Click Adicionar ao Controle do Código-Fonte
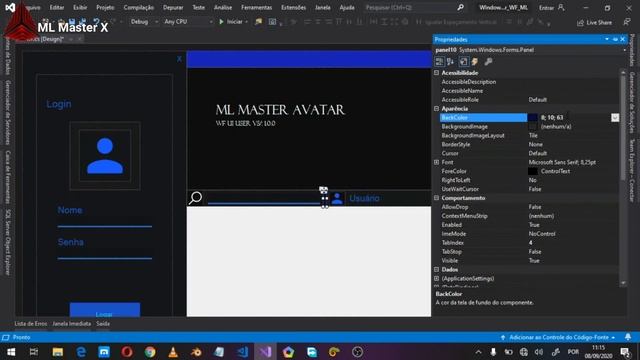Viewport: 640px width, 360px height. 559,337
